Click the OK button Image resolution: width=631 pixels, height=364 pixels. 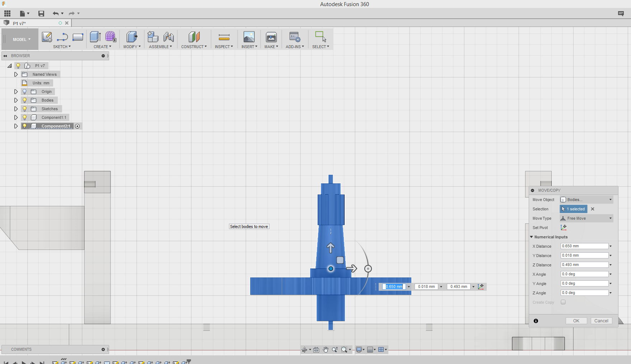coord(576,321)
